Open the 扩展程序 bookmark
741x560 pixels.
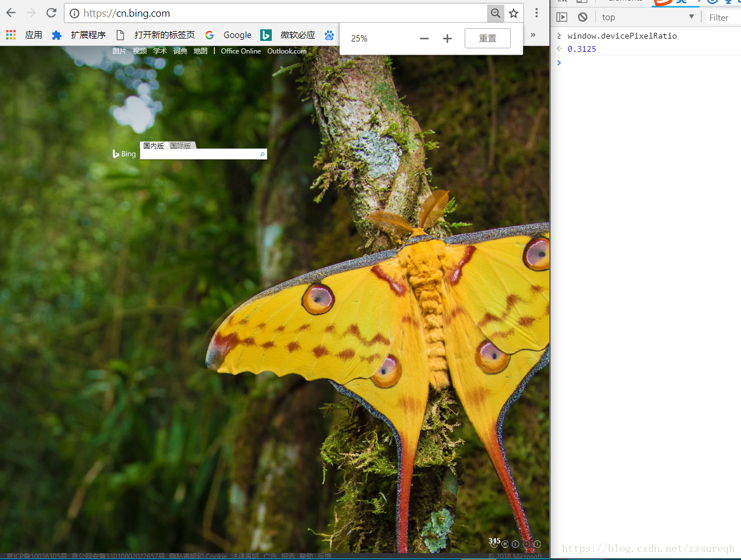79,35
